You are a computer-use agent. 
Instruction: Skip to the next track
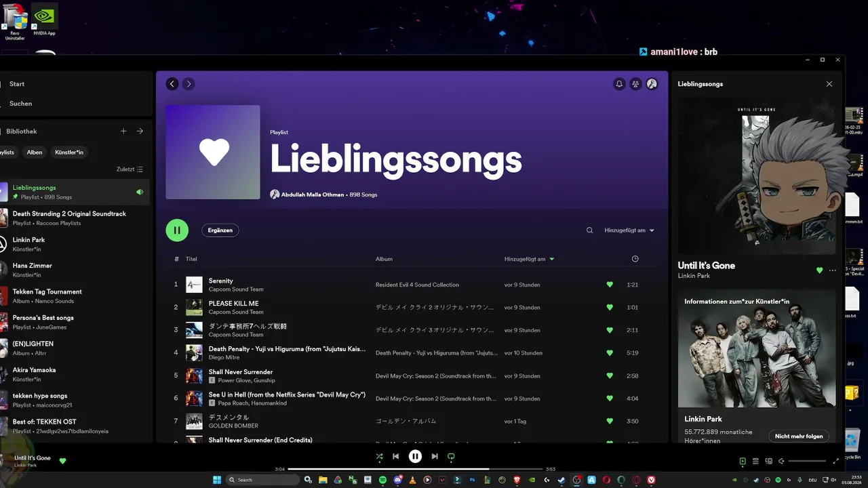tap(435, 457)
